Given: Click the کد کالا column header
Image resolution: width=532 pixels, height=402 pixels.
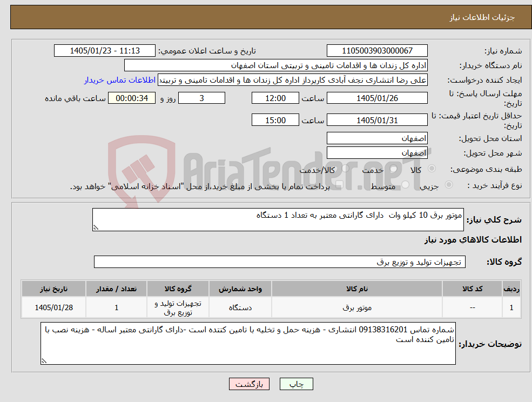Looking at the screenshot, I should [x=472, y=289].
